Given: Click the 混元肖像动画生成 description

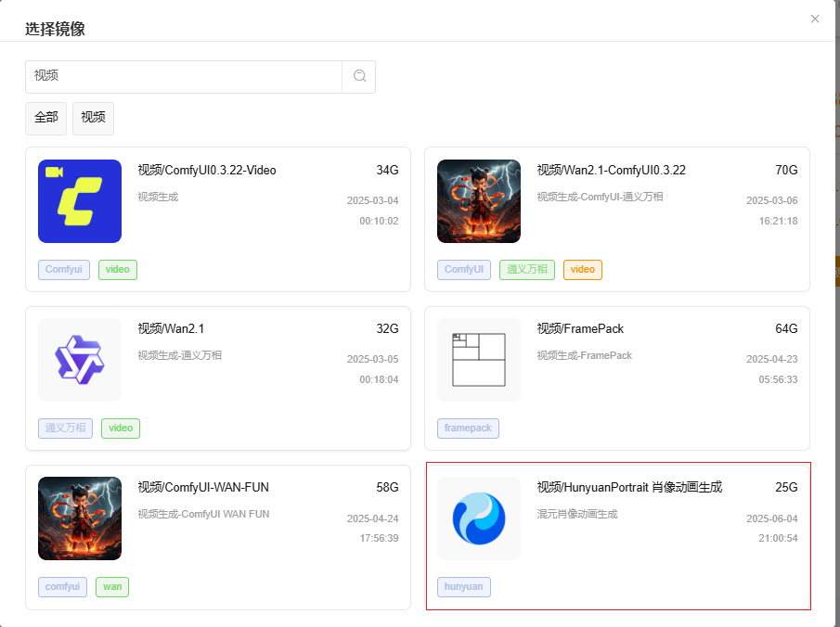Looking at the screenshot, I should [577, 514].
